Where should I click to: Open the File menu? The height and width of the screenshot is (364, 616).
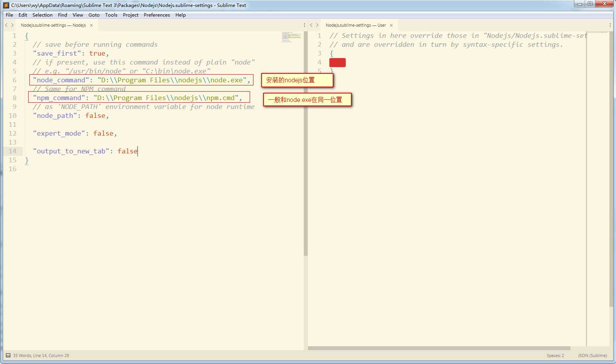9,15
